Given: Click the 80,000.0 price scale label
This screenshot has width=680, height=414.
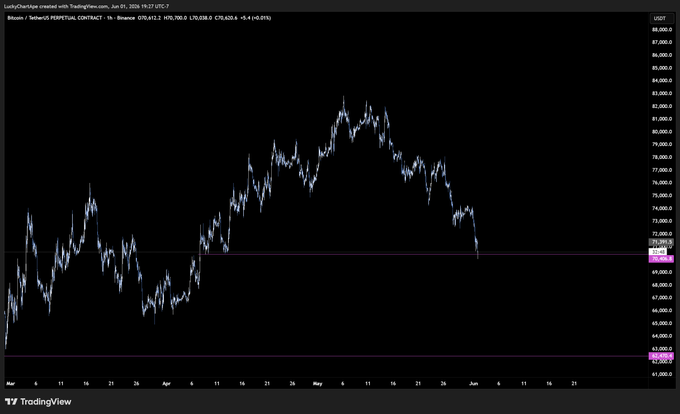Looking at the screenshot, I should click(x=662, y=132).
